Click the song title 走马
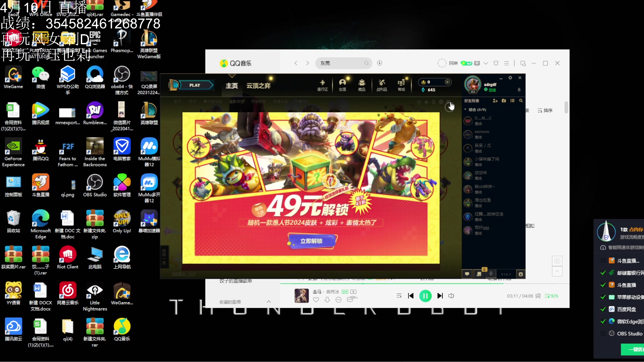The image size is (644, 362). tap(317, 292)
